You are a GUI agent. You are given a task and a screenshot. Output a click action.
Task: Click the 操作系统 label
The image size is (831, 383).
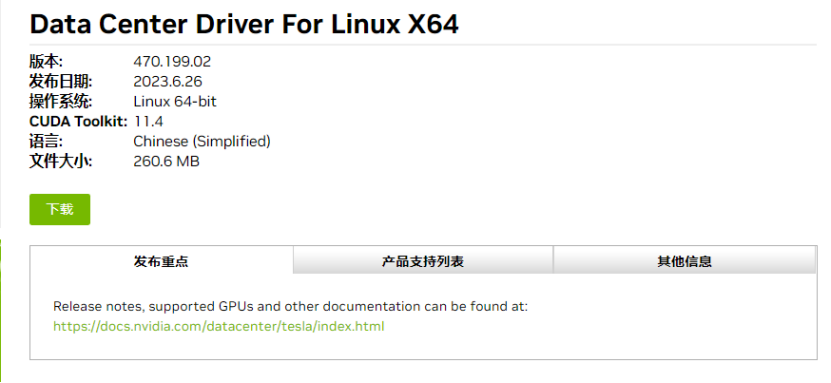(x=60, y=101)
